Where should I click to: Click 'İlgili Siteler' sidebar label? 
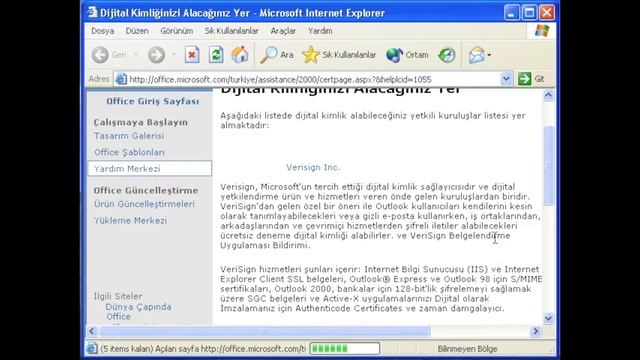coord(118,296)
